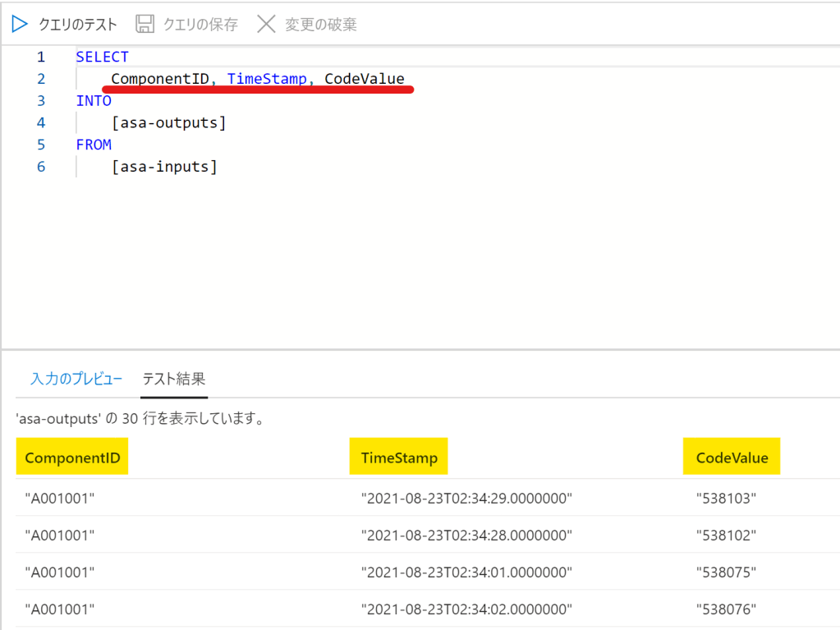This screenshot has width=840, height=630.
Task: Click the CodeValue text in the query
Action: 365,79
